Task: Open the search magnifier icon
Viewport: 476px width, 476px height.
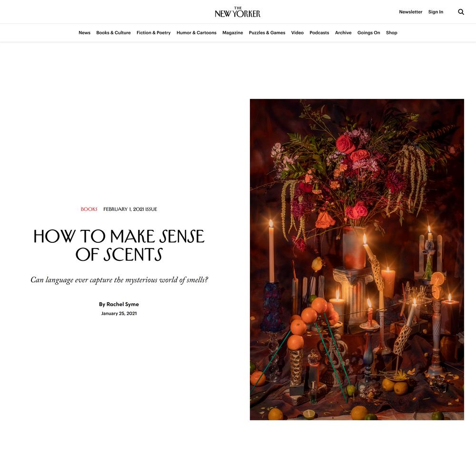Action: 461,12
